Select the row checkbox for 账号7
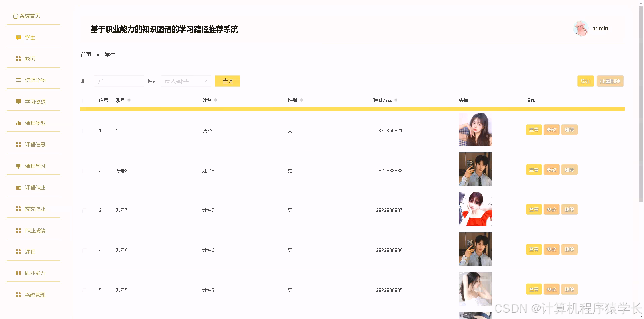Image resolution: width=644 pixels, height=319 pixels. pos(85,210)
